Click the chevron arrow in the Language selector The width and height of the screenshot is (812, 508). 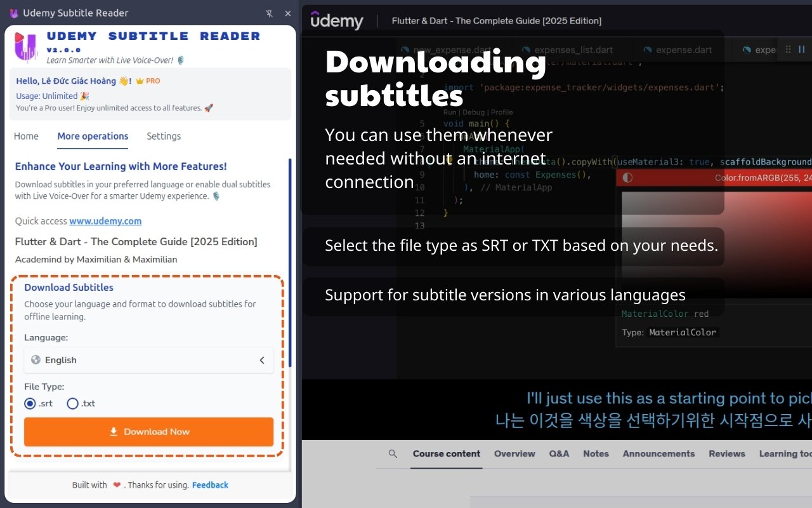click(x=262, y=360)
